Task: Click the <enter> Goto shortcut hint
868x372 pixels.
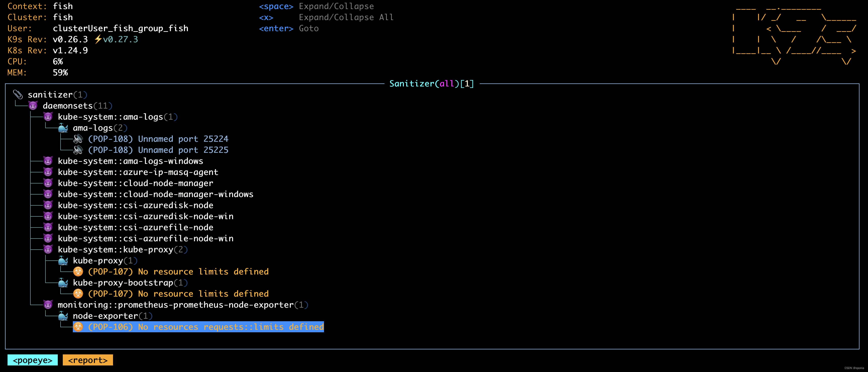Action: [289, 29]
